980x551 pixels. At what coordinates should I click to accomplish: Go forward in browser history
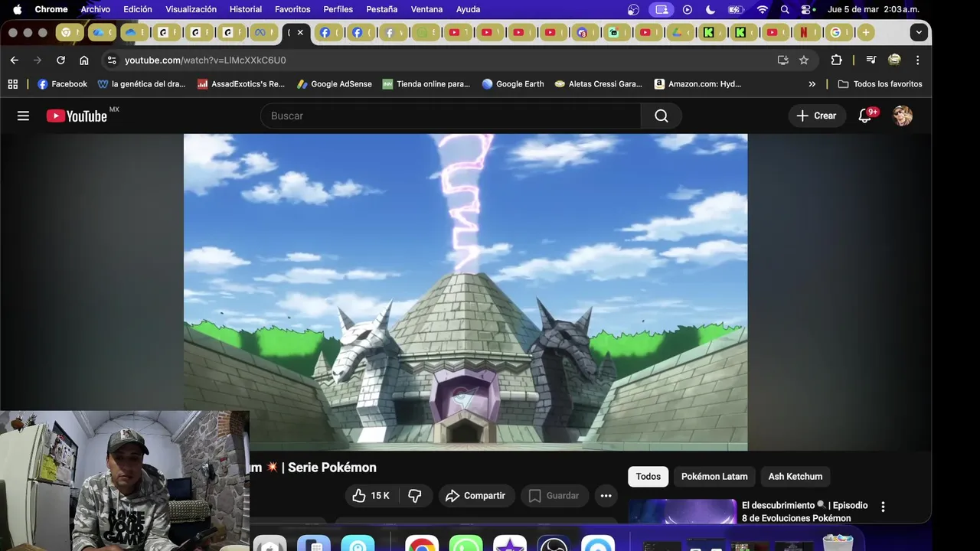point(37,60)
